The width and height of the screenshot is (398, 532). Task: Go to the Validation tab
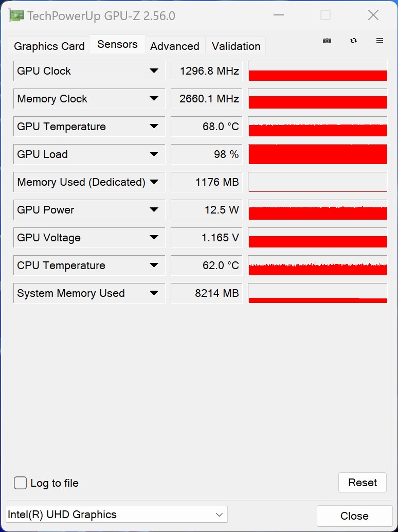point(236,46)
